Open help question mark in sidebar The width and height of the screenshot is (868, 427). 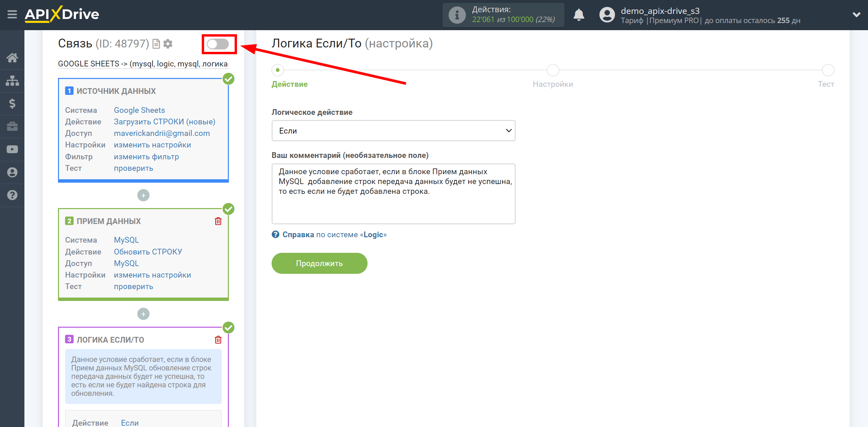12,195
